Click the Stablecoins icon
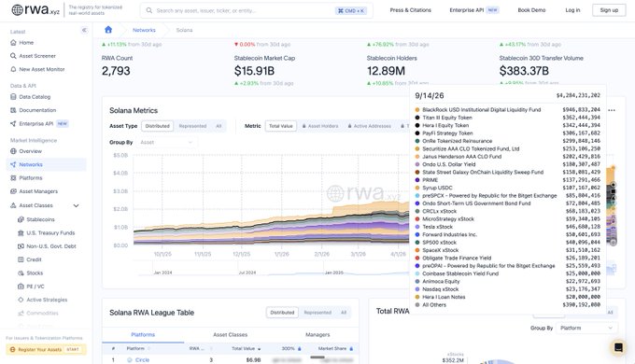Screen dimensions: 635x364 coord(21,219)
